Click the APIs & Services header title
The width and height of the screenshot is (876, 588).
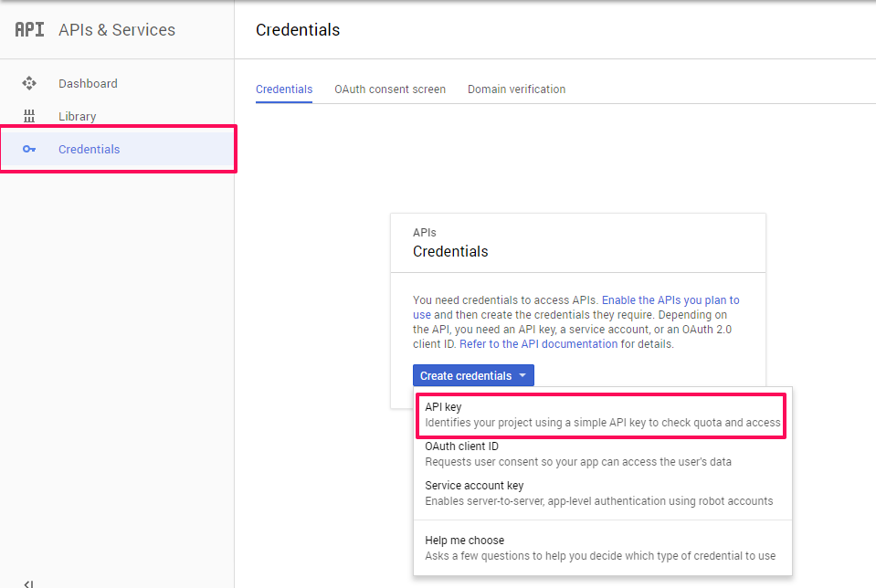tap(117, 30)
